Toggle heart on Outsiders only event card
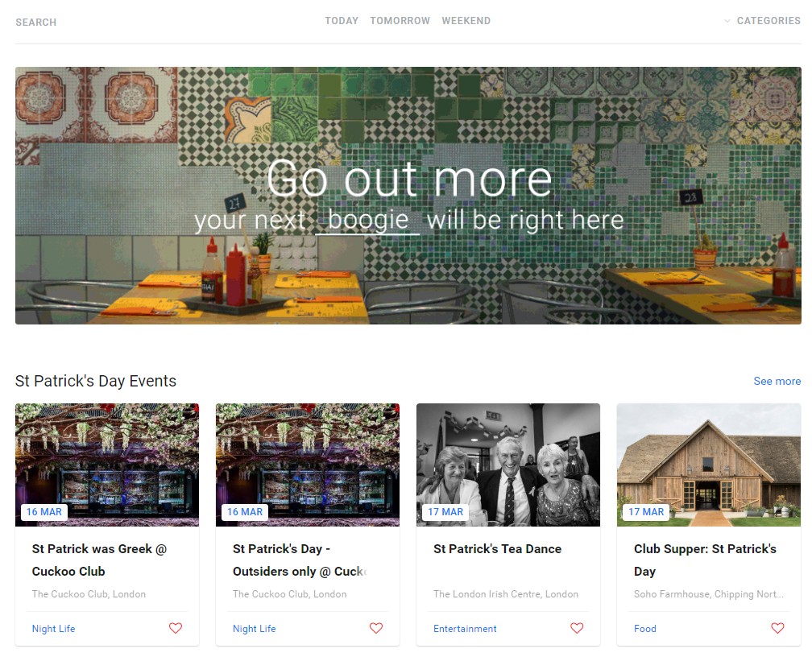This screenshot has width=812, height=657. coord(376,628)
